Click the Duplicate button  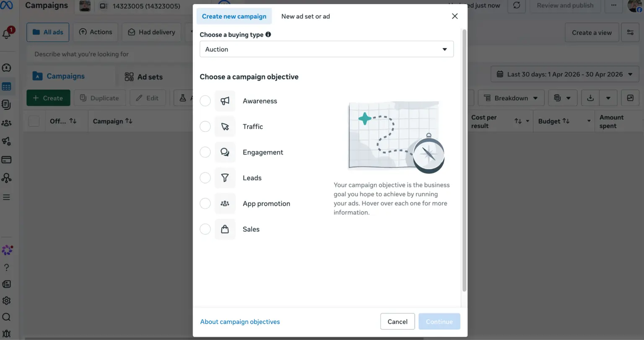click(x=99, y=98)
